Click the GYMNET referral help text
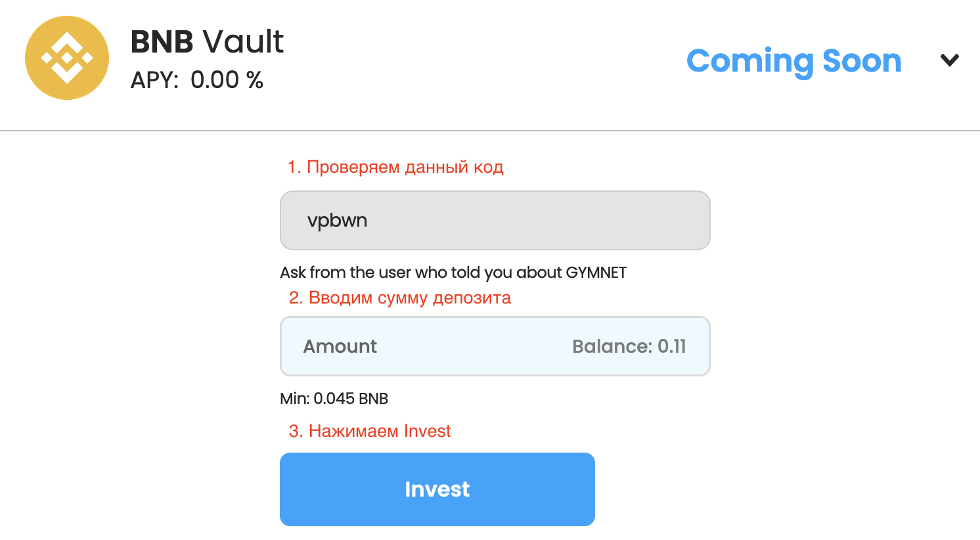Image resolution: width=980 pixels, height=540 pixels. click(453, 273)
